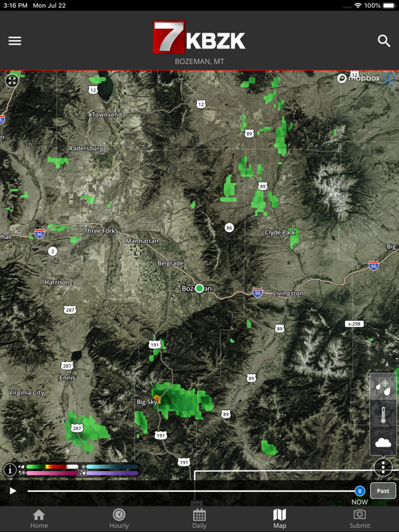Tap the Harrison map label
The image size is (399, 532).
[57, 283]
